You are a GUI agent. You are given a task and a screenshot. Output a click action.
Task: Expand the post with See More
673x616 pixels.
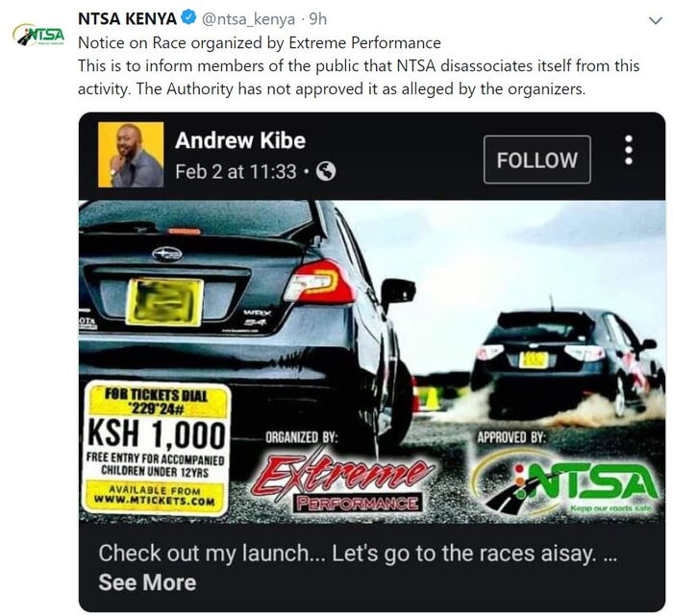(x=147, y=582)
